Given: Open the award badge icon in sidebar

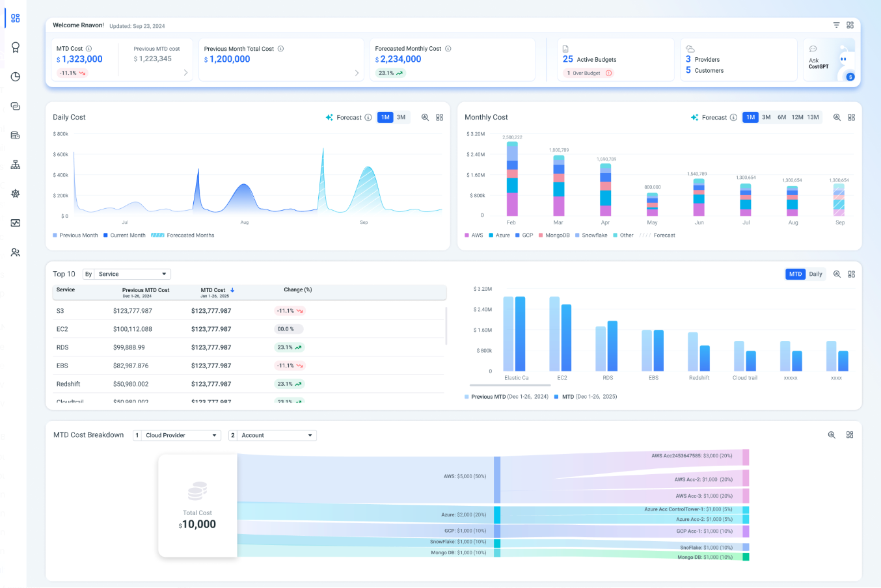Looking at the screenshot, I should 16,47.
